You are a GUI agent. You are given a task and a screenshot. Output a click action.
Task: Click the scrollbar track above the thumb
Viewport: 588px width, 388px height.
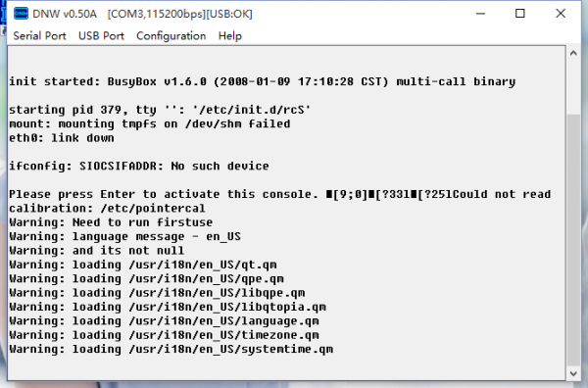(573, 87)
